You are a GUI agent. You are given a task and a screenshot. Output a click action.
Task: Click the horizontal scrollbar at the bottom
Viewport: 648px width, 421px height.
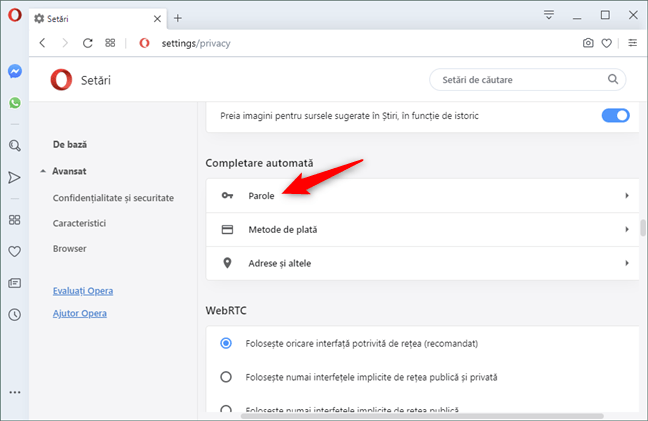(422, 416)
